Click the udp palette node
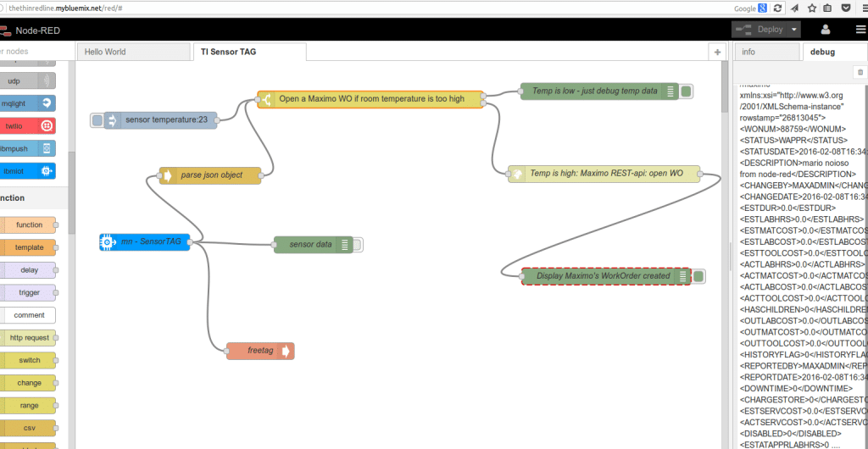Viewport: 868px width, 449px height. coord(28,80)
